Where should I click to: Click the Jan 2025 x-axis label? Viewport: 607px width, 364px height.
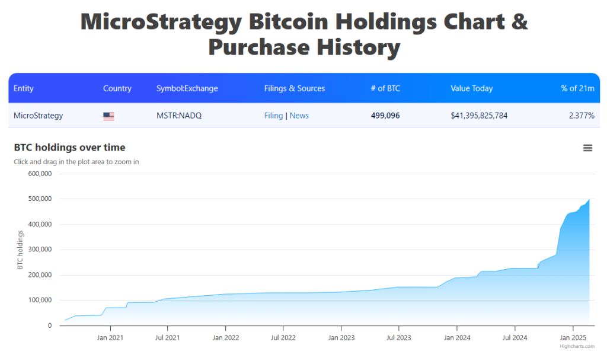tap(573, 338)
